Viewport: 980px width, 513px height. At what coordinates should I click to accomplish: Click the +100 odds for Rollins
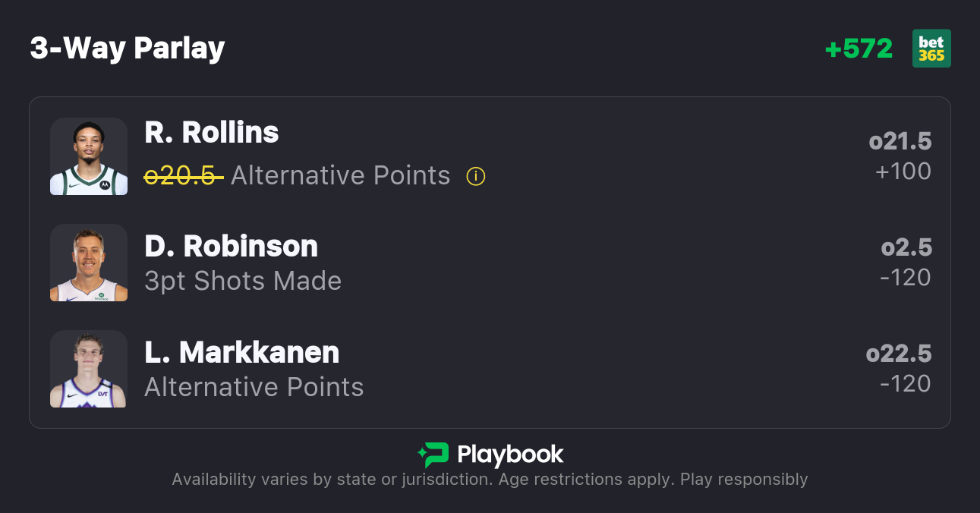(x=903, y=172)
